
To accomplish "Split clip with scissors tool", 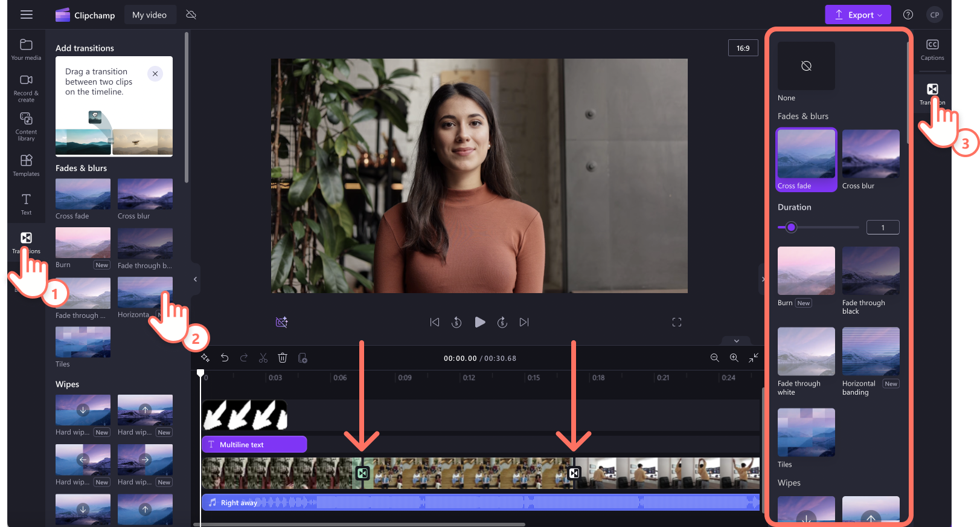I will [x=263, y=358].
